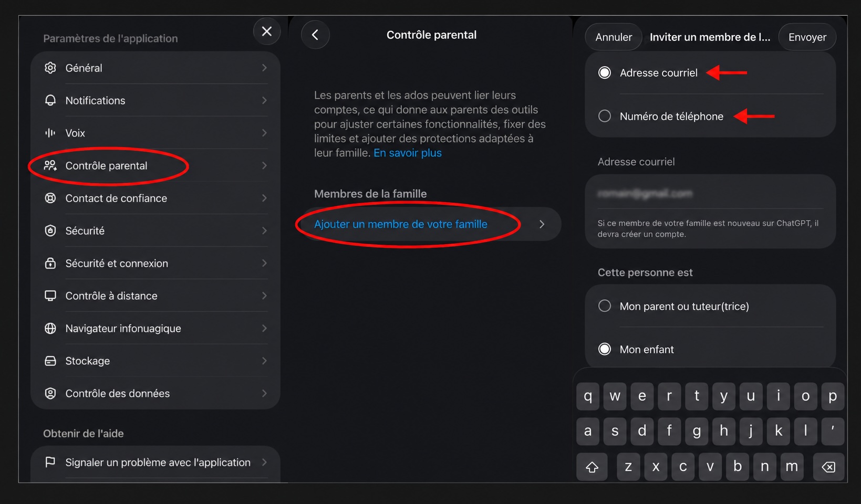Select the Numéro de téléphone radio option
The image size is (861, 504).
[x=605, y=116]
